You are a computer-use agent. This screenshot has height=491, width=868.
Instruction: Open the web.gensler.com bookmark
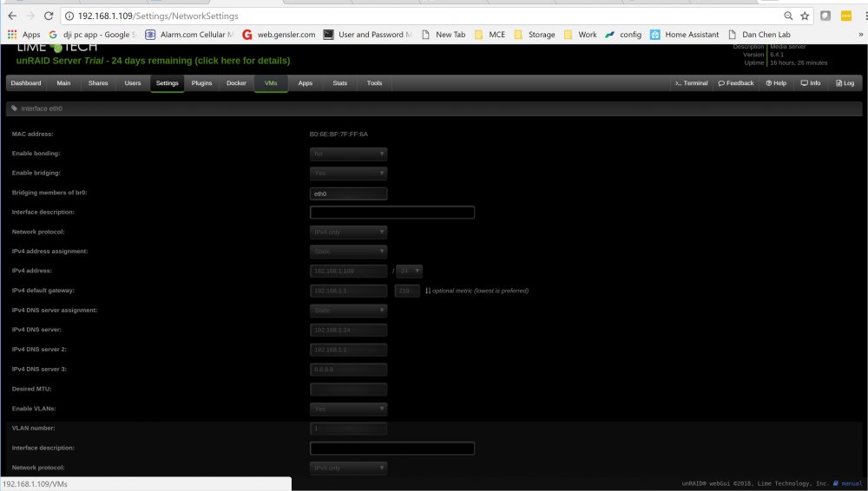(279, 35)
